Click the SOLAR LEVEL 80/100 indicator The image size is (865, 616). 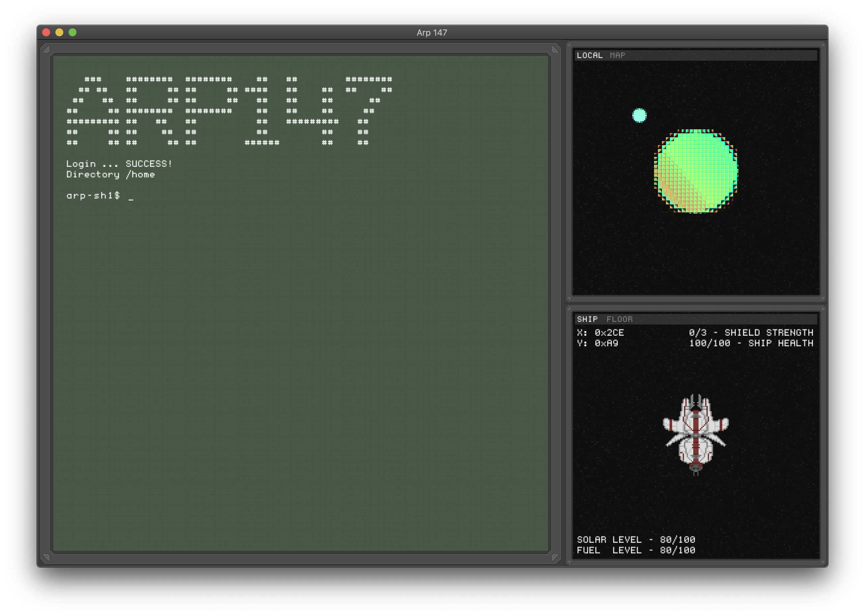[x=636, y=539]
